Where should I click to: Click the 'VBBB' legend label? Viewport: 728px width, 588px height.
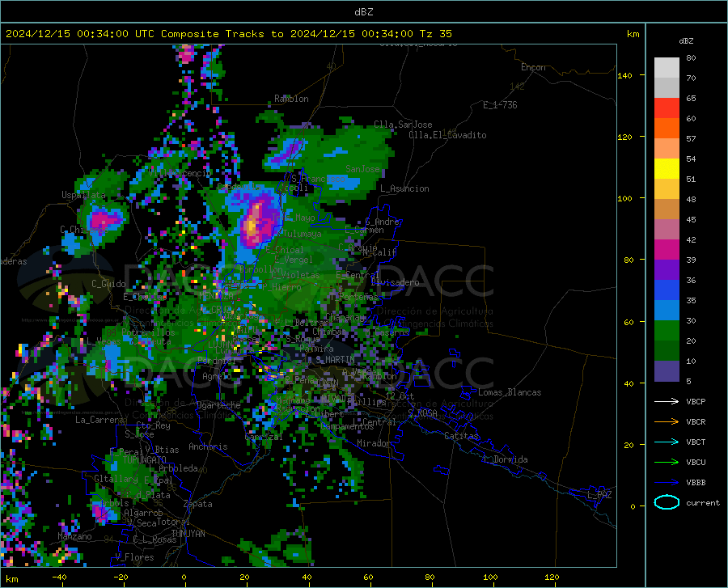[x=696, y=483]
